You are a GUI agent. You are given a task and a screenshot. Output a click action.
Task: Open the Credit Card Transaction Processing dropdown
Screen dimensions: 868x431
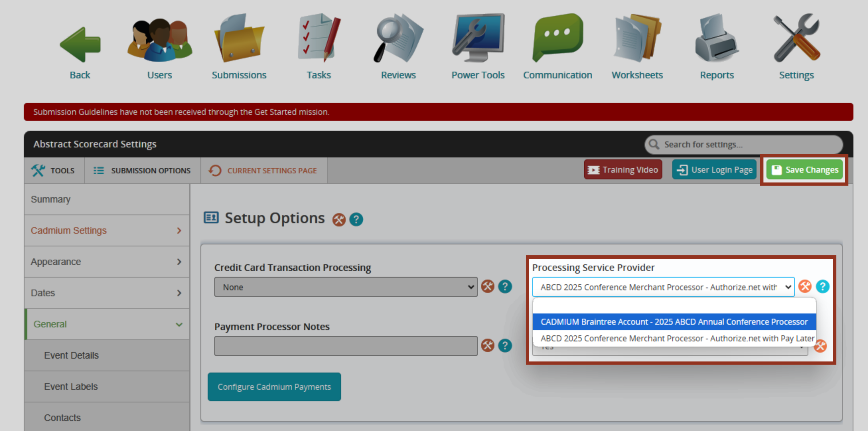(x=345, y=287)
